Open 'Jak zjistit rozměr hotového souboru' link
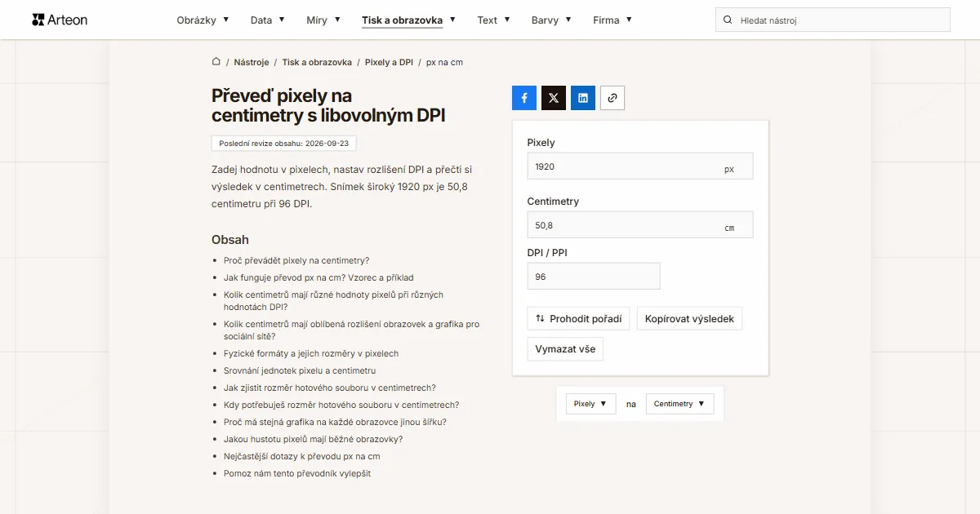 (x=330, y=388)
